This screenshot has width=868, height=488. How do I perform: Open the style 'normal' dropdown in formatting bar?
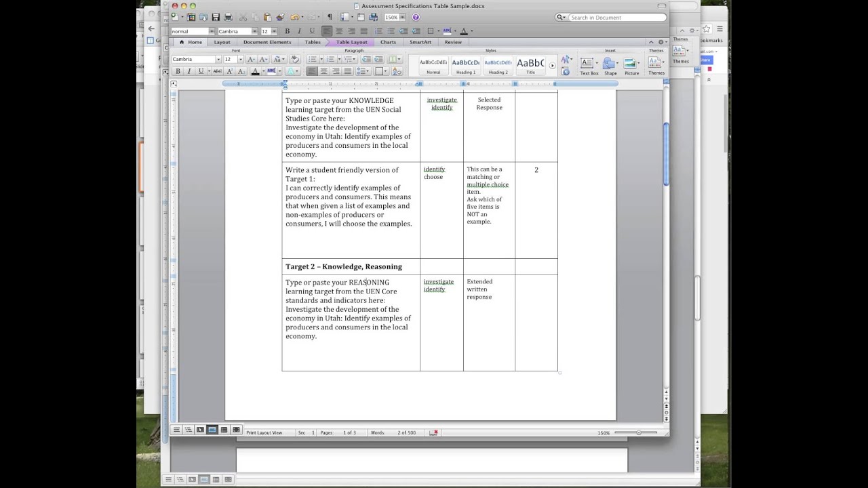click(212, 31)
